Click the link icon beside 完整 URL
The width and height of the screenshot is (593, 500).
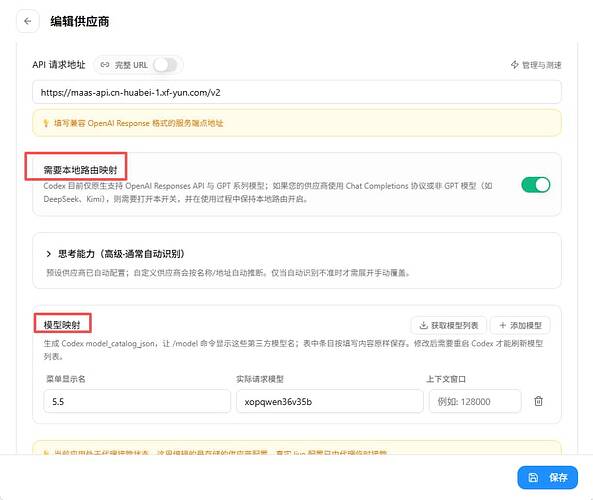(105, 65)
